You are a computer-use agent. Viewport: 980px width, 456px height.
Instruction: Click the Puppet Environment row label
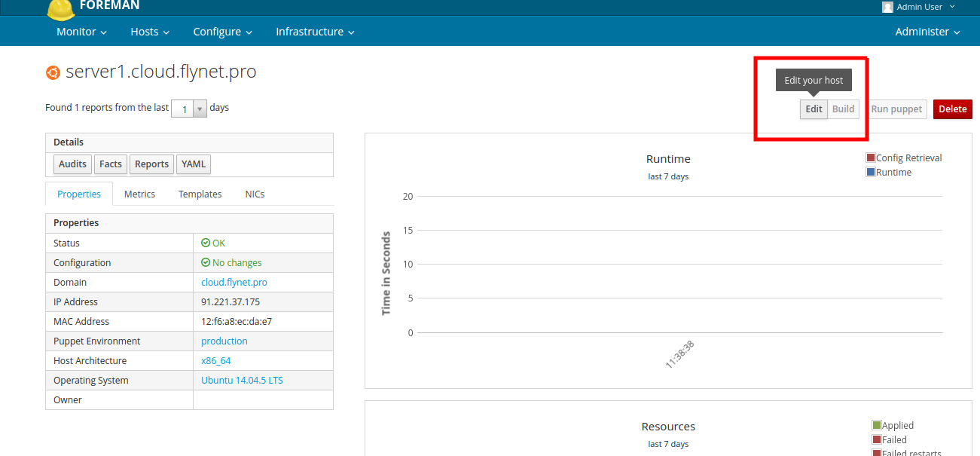[97, 341]
